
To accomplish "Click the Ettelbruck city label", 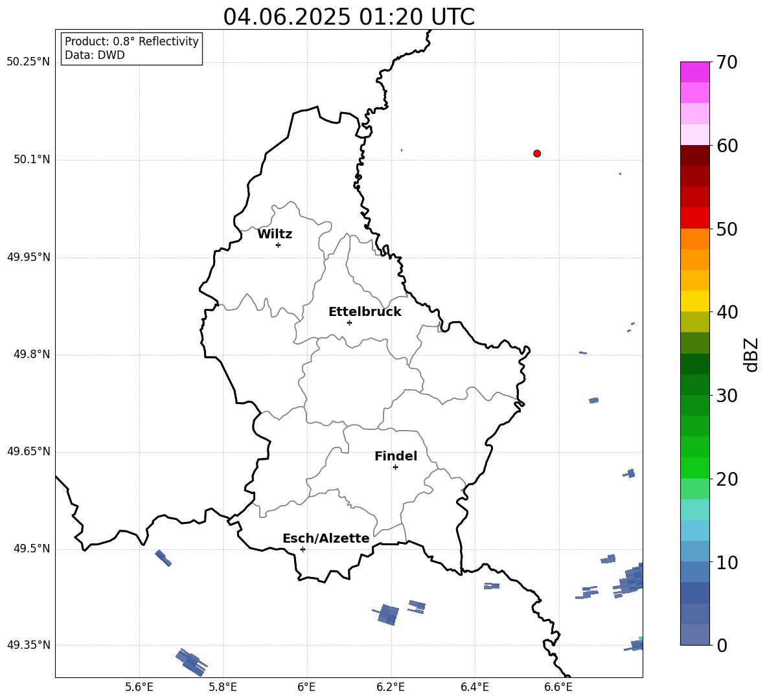I will (x=365, y=312).
